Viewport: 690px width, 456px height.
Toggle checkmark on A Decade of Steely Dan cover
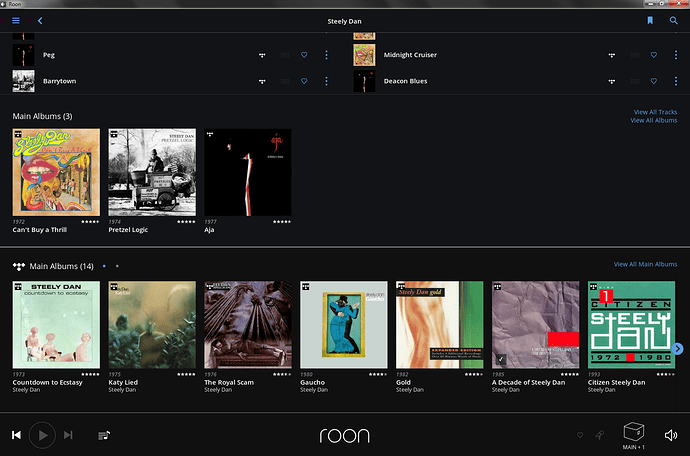click(501, 359)
